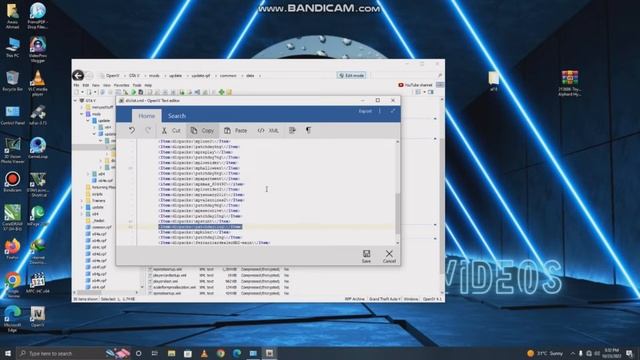This screenshot has height=360, width=640.
Task: Open CorelDRAW desktop icon
Action: tap(13, 218)
